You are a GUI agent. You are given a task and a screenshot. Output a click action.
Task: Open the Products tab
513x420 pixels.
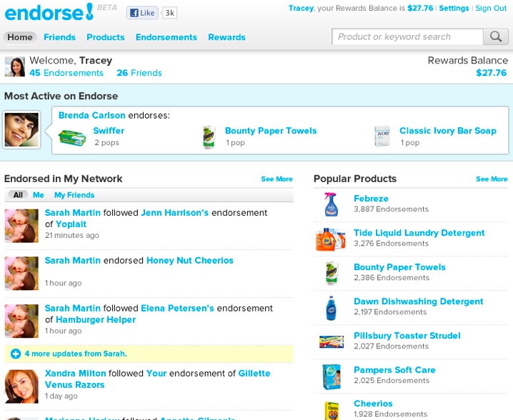click(105, 37)
